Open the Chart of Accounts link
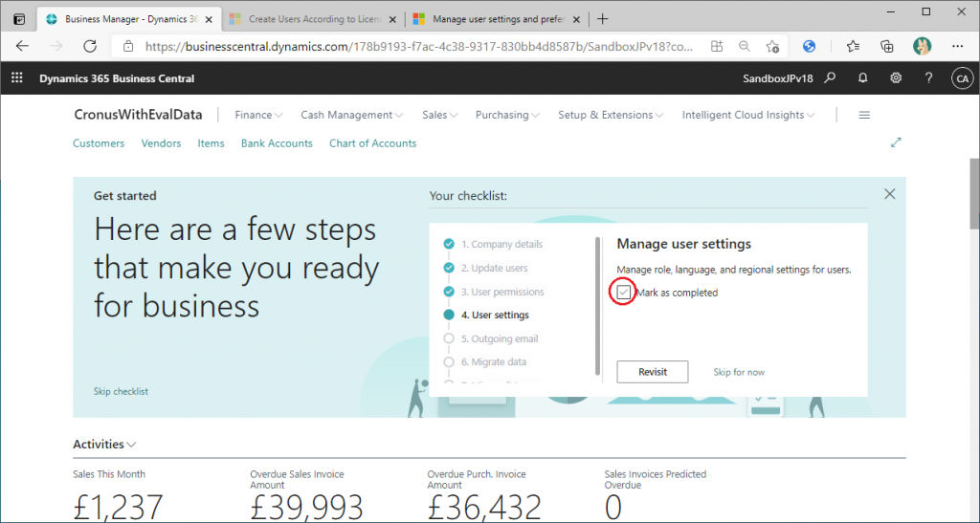 372,142
